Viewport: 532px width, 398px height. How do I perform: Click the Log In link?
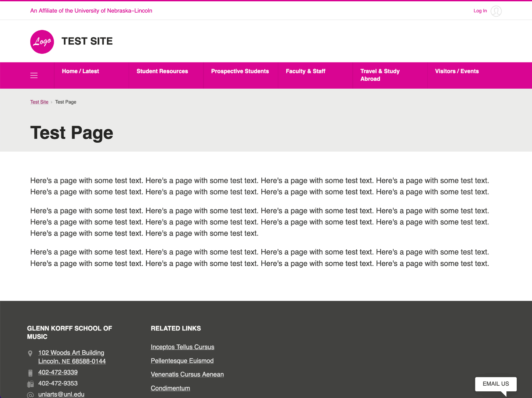tap(480, 11)
